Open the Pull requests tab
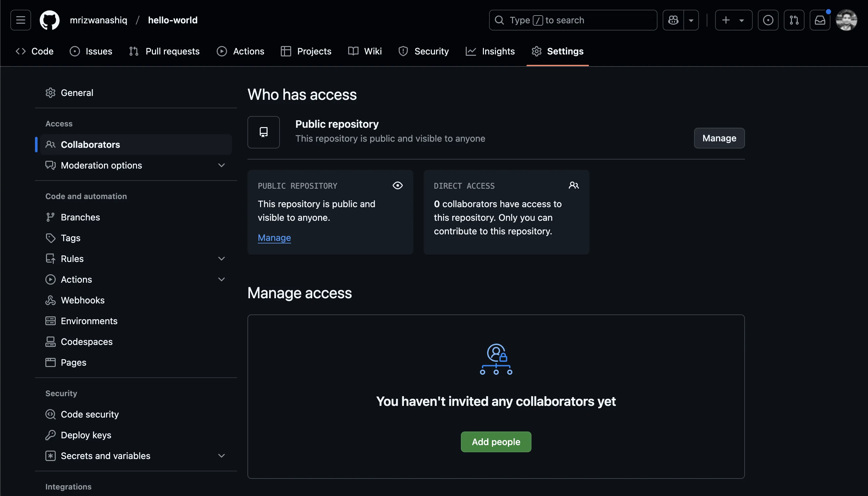 tap(164, 51)
